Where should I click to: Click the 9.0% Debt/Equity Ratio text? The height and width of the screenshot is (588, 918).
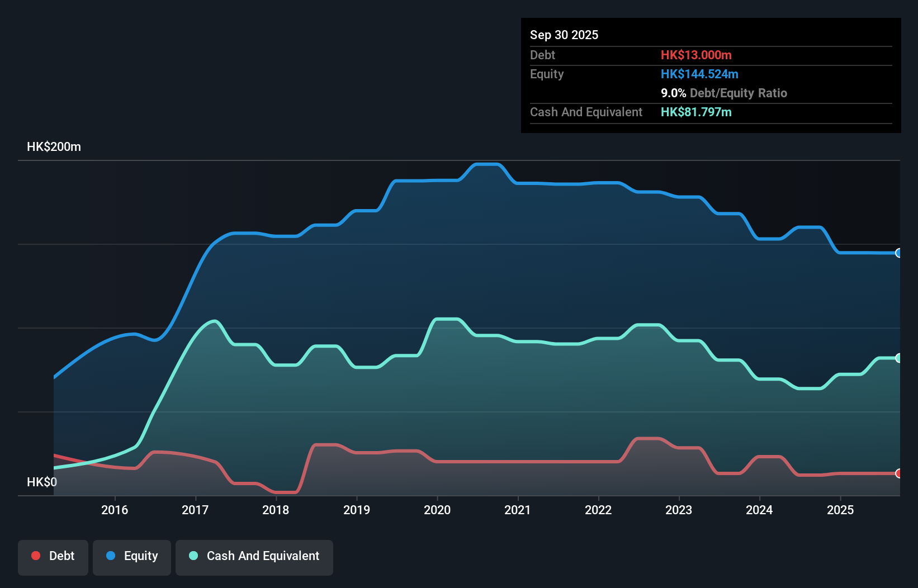[724, 93]
